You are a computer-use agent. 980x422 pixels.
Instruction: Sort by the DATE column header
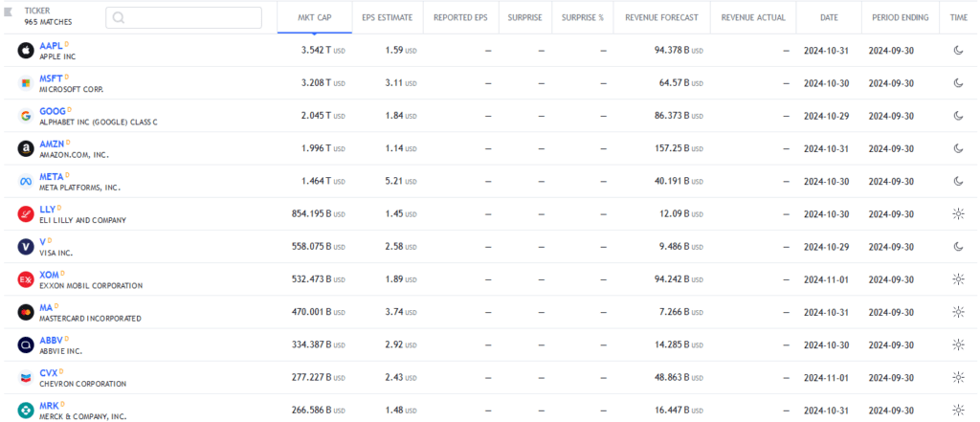[829, 17]
